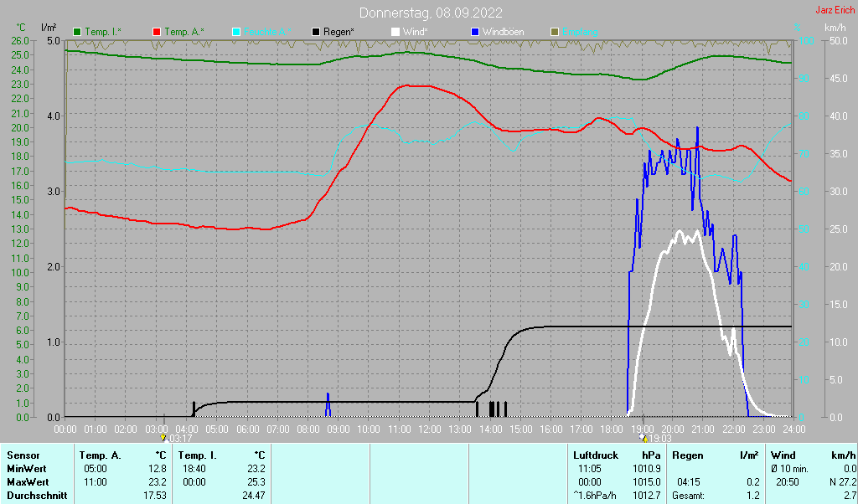The height and width of the screenshot is (504, 858).
Task: Click the olive Empfang legend square
Action: (554, 32)
